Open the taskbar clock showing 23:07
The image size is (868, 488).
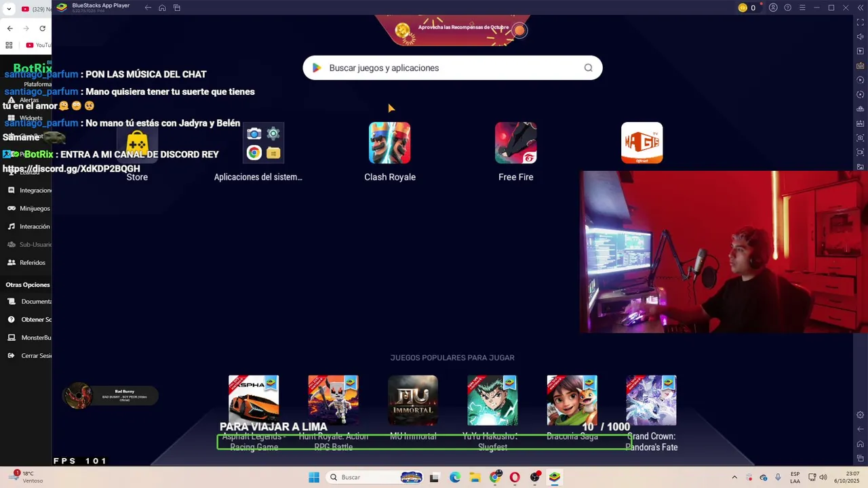click(x=847, y=477)
